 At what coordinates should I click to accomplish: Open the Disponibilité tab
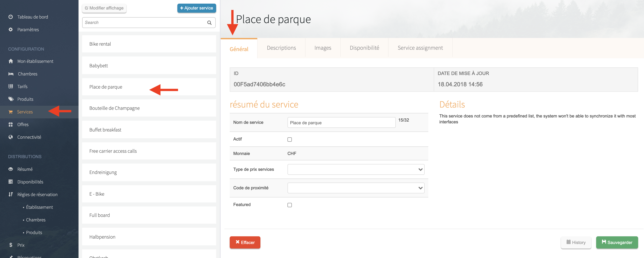click(x=364, y=48)
